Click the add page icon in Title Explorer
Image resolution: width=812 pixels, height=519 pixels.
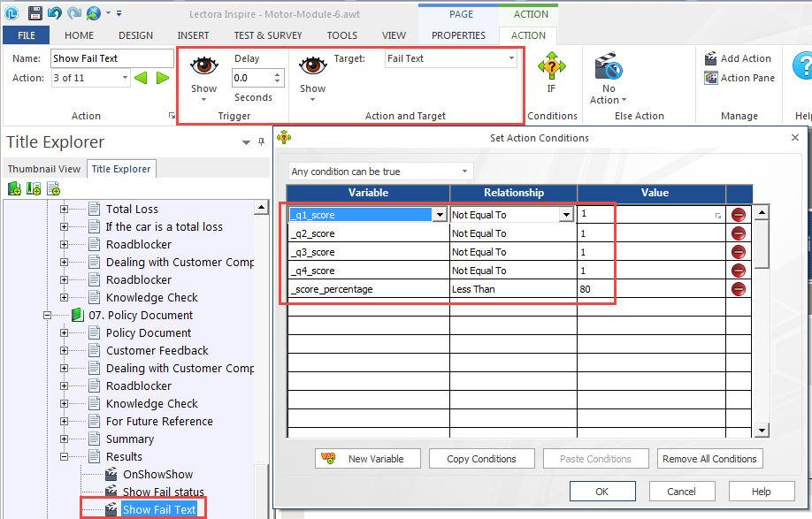tap(53, 189)
